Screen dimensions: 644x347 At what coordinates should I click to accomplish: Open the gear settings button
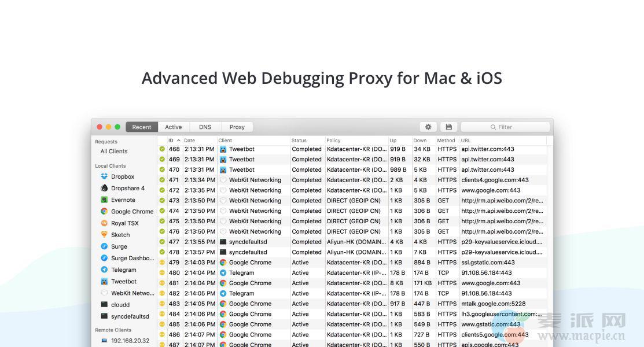pos(428,127)
